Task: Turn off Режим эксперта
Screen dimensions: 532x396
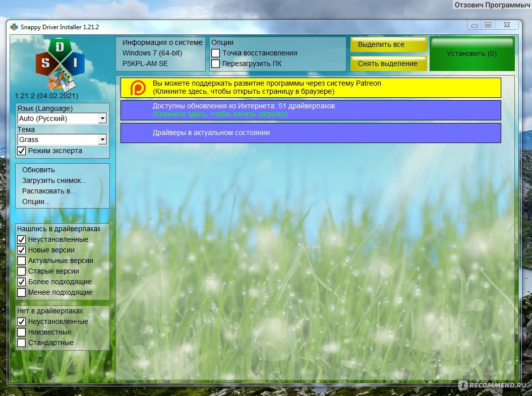Action: click(21, 151)
